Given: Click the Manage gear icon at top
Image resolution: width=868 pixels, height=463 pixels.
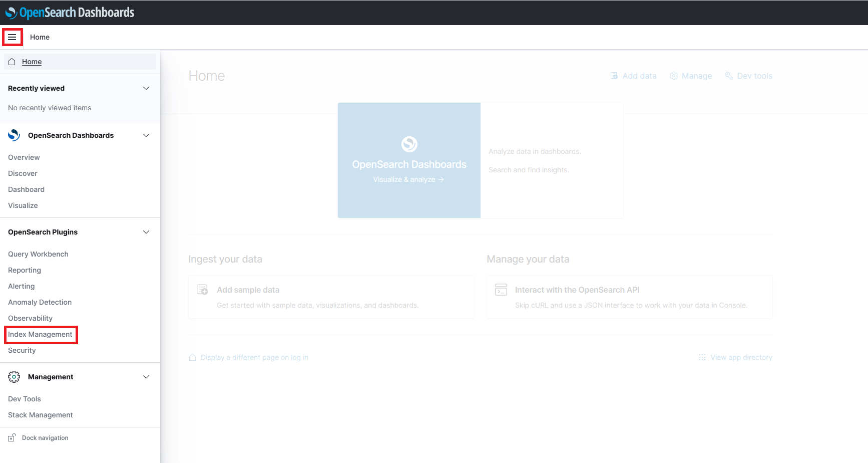Looking at the screenshot, I should point(674,76).
